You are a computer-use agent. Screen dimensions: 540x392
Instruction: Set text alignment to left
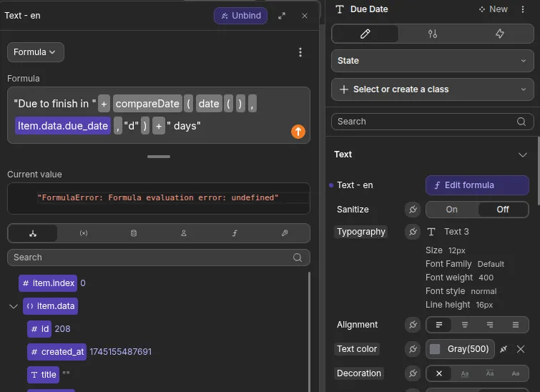(x=438, y=325)
